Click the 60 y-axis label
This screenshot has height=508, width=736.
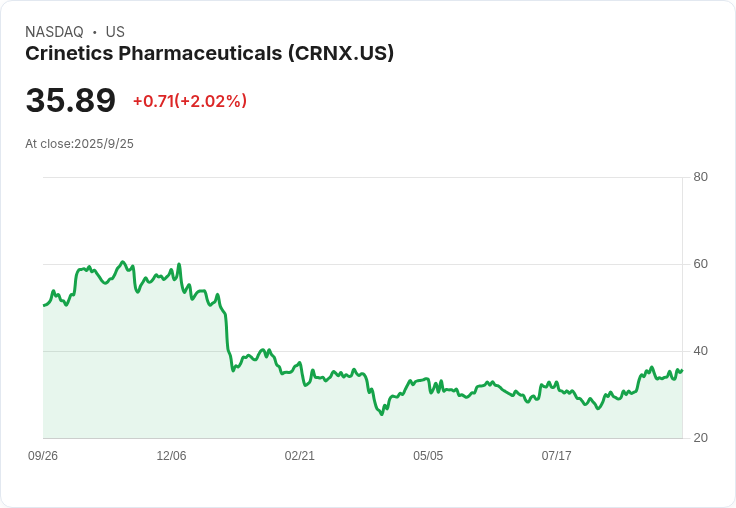click(700, 264)
